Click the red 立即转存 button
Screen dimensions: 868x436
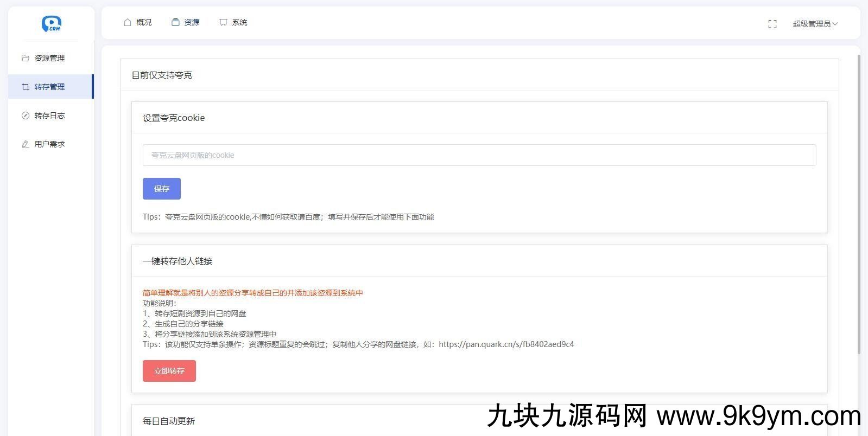169,371
